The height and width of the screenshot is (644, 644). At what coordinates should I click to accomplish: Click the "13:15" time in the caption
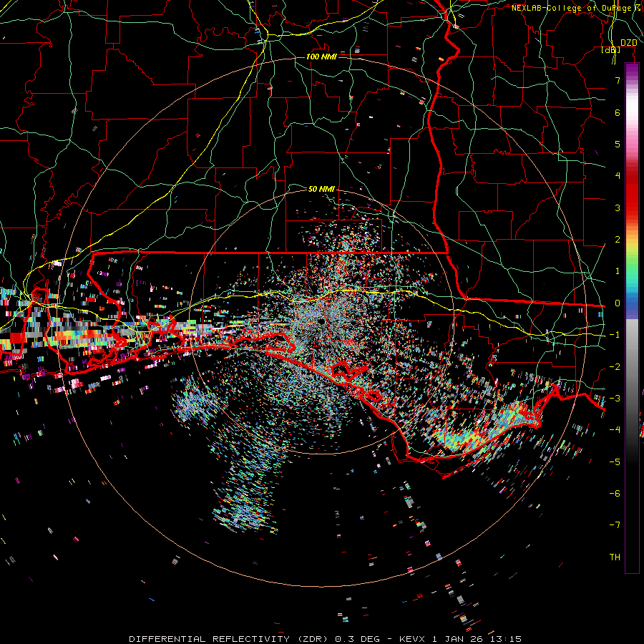504,639
